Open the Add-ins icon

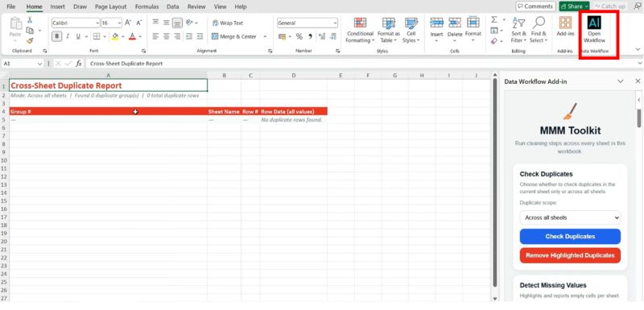click(565, 23)
